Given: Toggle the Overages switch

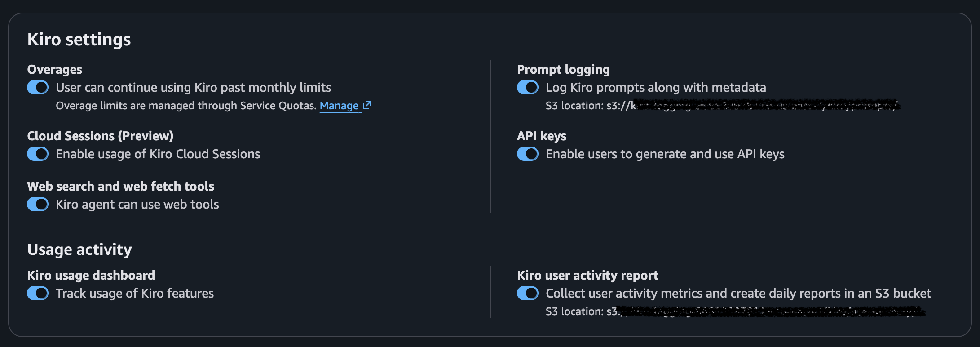Looking at the screenshot, I should (x=38, y=87).
